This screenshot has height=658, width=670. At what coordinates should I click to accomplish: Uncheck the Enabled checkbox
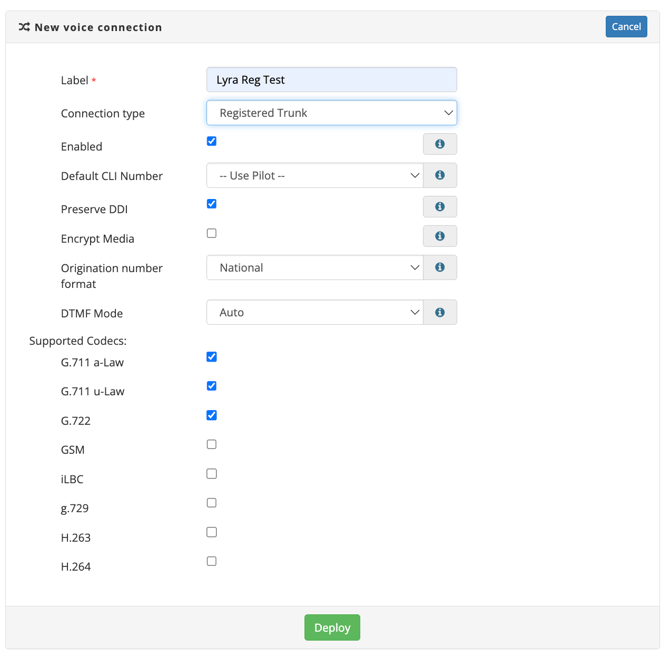[211, 141]
